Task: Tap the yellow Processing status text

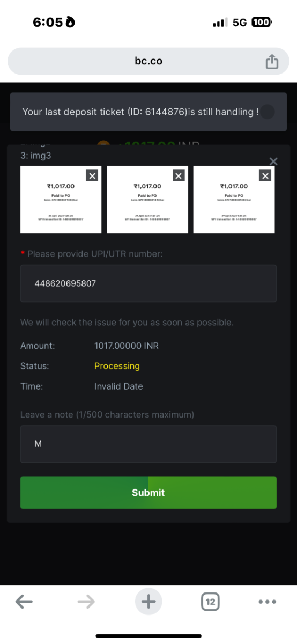Action: [x=117, y=366]
